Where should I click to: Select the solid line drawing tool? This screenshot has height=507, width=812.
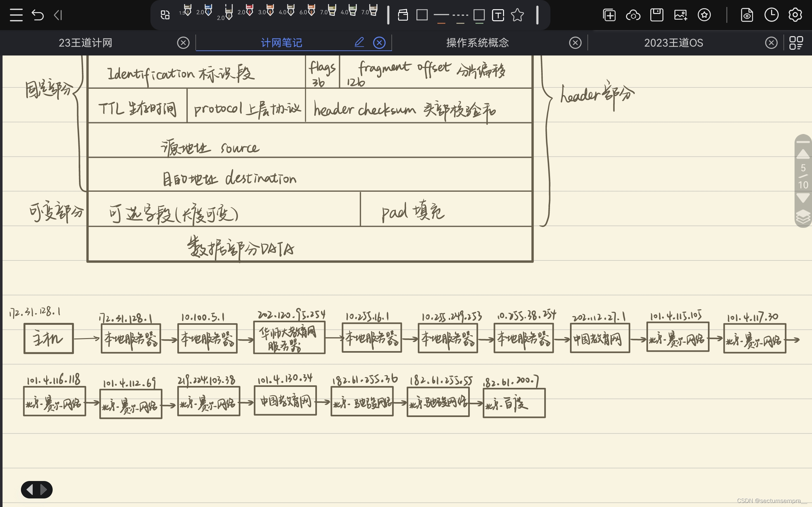[442, 15]
